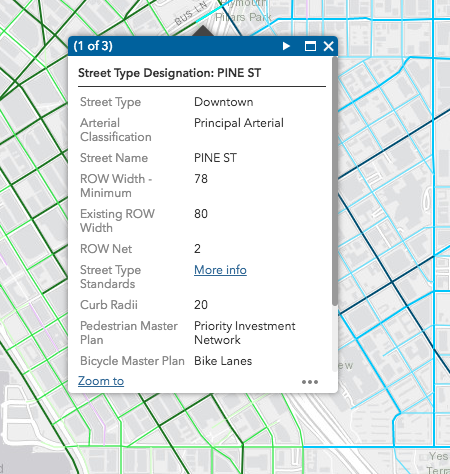Viewport: 450px width, 474px height.
Task: Click the Plymouth Pillars Park map label
Action: [242, 10]
